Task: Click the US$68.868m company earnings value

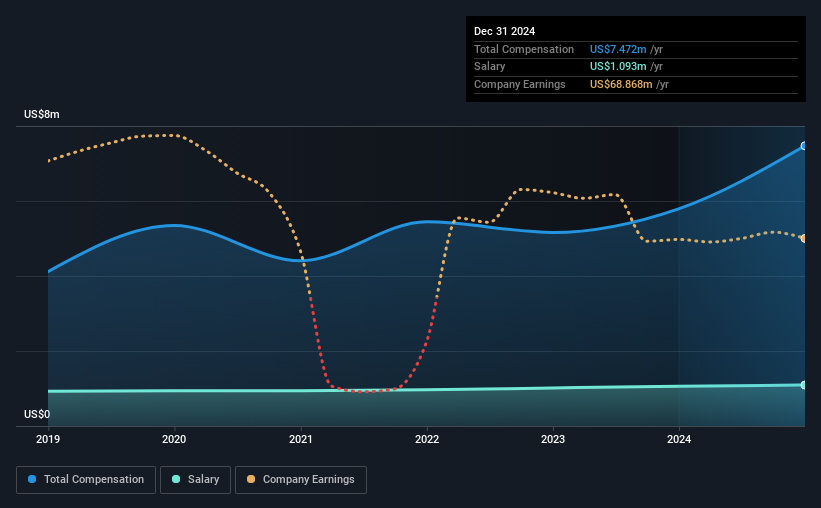Action: (621, 84)
